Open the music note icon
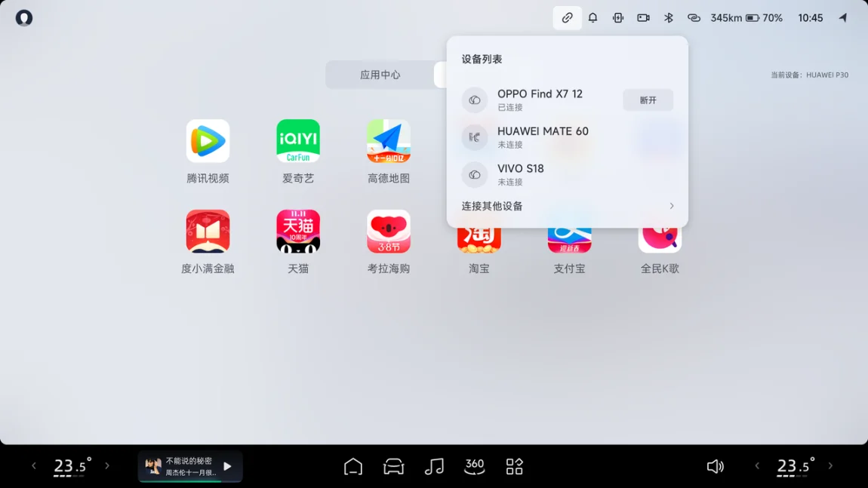This screenshot has height=488, width=868. (434, 466)
